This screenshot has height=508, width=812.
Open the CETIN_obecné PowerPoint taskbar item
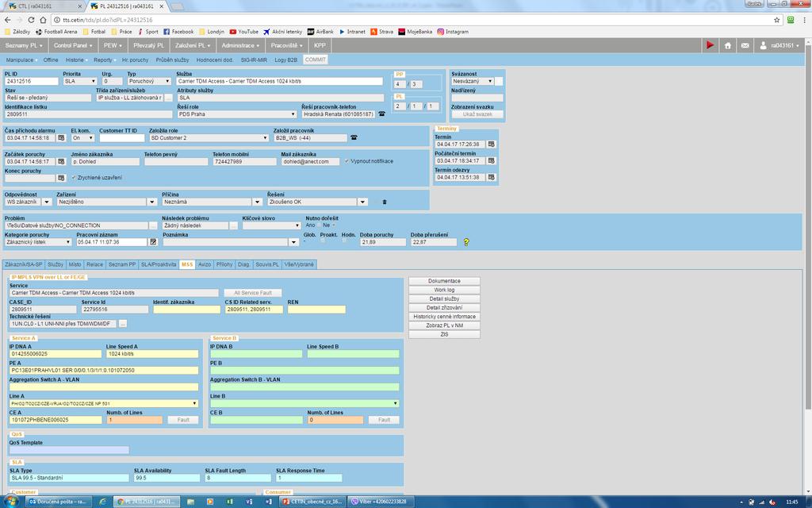(x=312, y=502)
